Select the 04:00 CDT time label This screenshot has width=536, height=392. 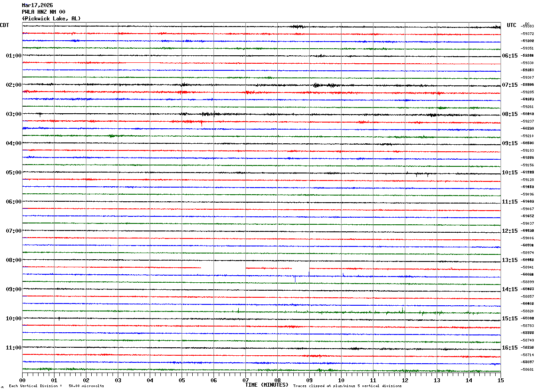pyautogui.click(x=14, y=143)
